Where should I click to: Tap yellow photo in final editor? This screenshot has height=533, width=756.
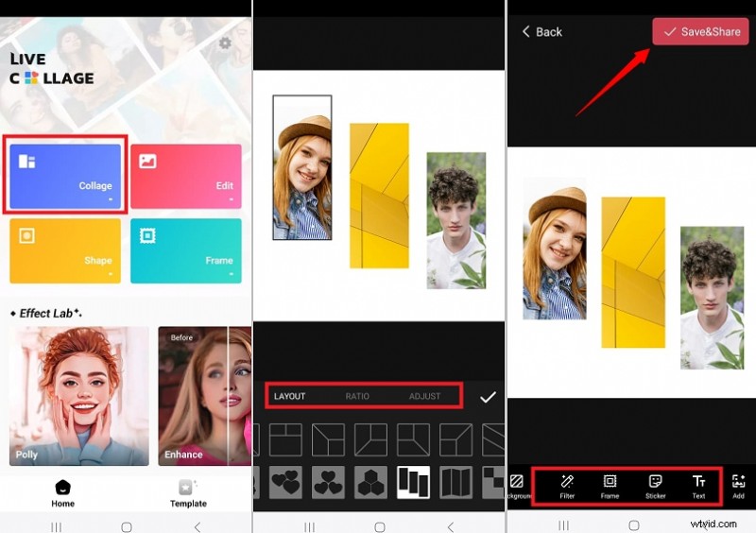[633, 272]
